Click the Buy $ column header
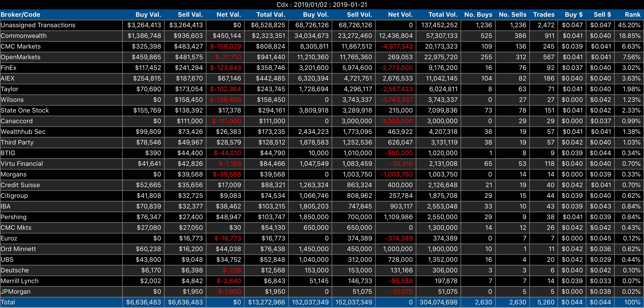644x308 pixels. 574,14
